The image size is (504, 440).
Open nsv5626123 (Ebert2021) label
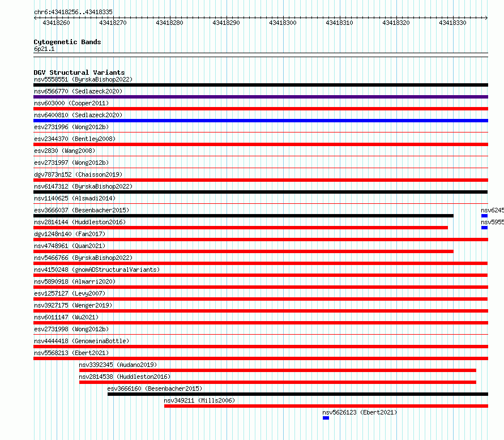[360, 412]
